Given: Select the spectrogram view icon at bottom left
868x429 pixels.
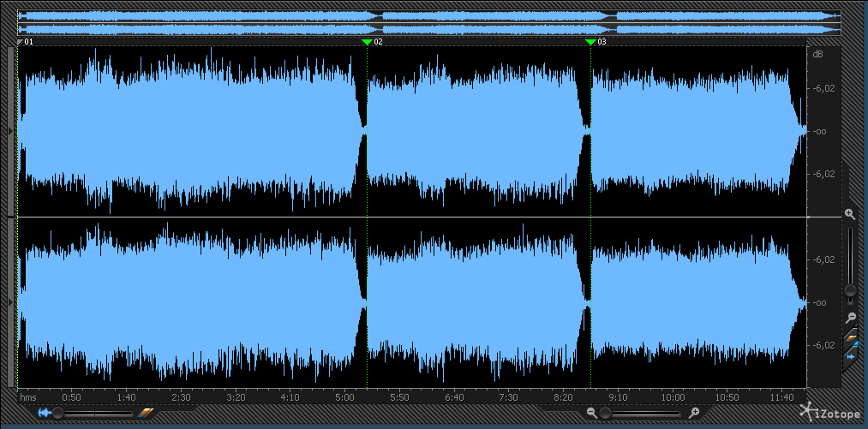Looking at the screenshot, I should [x=145, y=413].
